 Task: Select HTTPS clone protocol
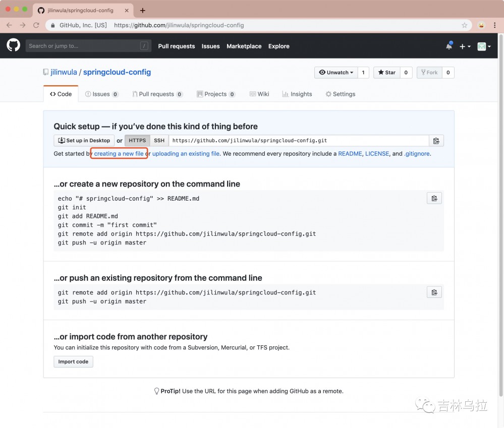[x=137, y=141]
